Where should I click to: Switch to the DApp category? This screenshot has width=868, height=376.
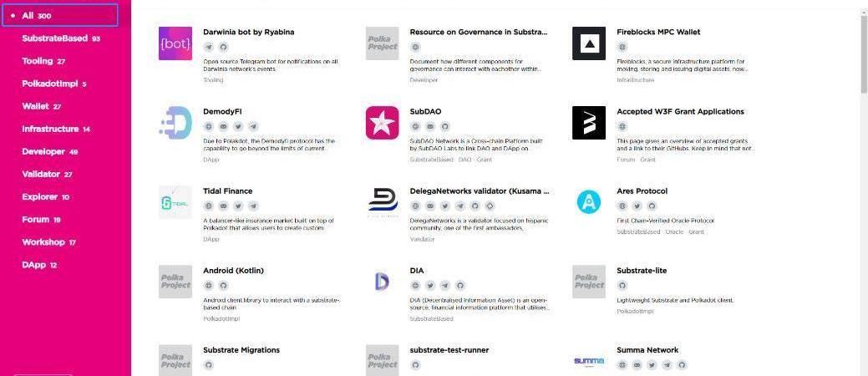39,265
